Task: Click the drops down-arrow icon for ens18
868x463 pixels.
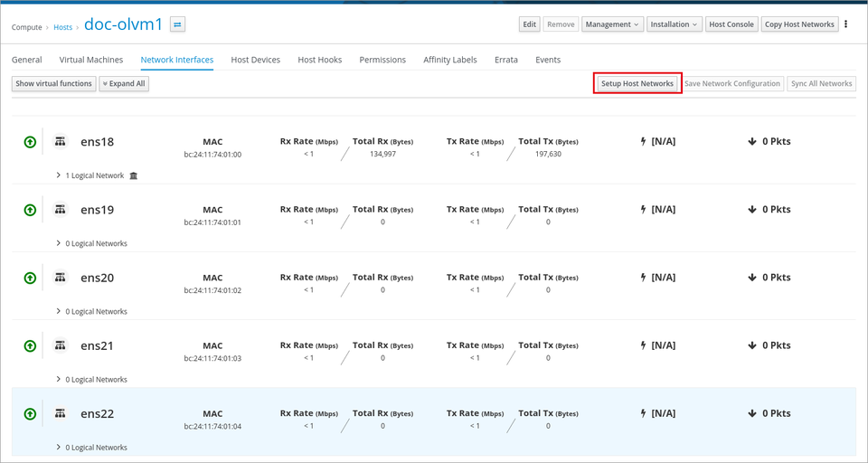Action: [x=751, y=141]
